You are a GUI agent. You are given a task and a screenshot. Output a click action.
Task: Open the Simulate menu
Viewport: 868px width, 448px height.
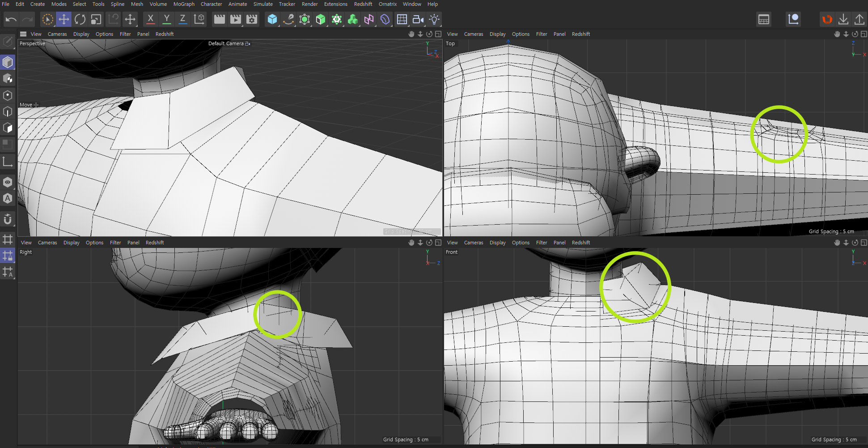(x=263, y=4)
